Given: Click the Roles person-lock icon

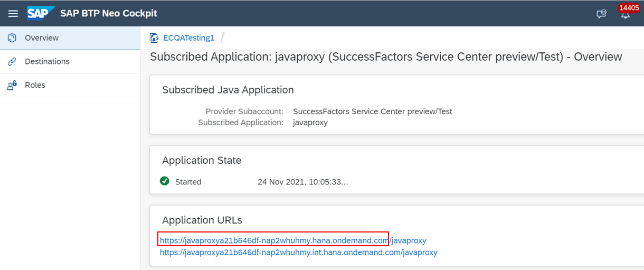Looking at the screenshot, I should coord(12,85).
